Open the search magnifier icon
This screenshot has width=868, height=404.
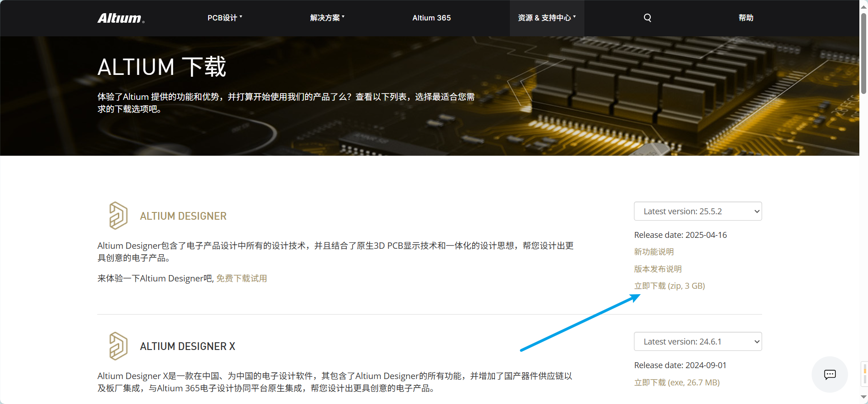pyautogui.click(x=648, y=18)
